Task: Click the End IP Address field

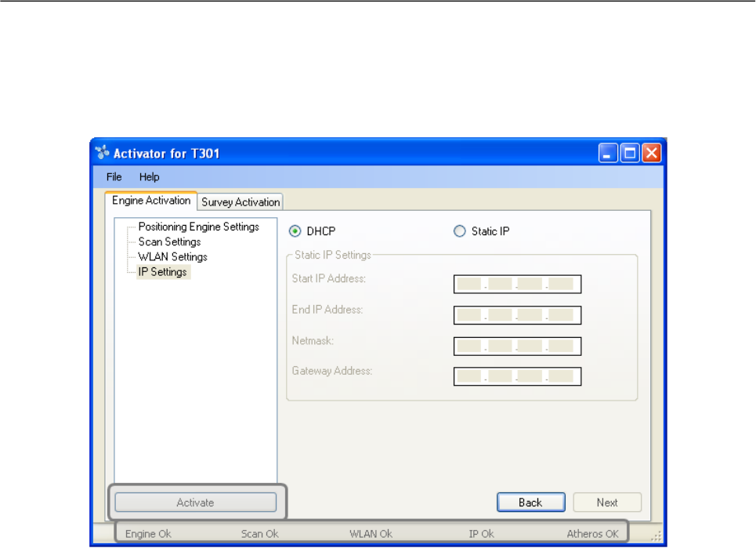Action: click(517, 315)
